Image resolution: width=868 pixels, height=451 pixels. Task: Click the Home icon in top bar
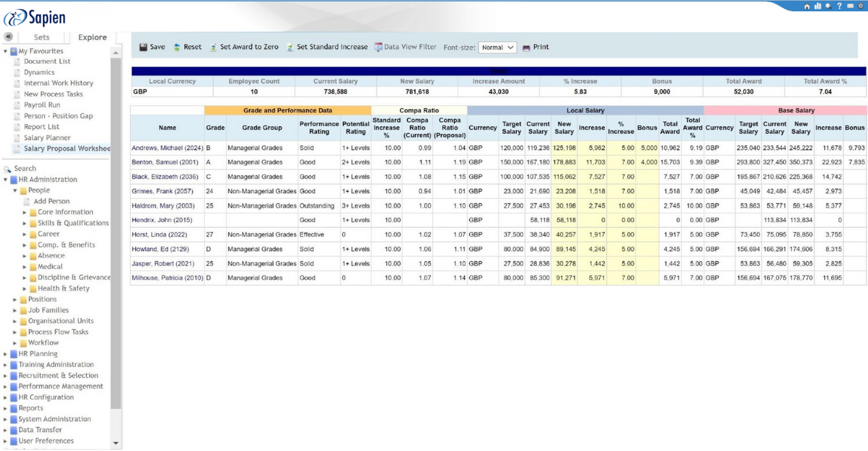click(x=806, y=7)
